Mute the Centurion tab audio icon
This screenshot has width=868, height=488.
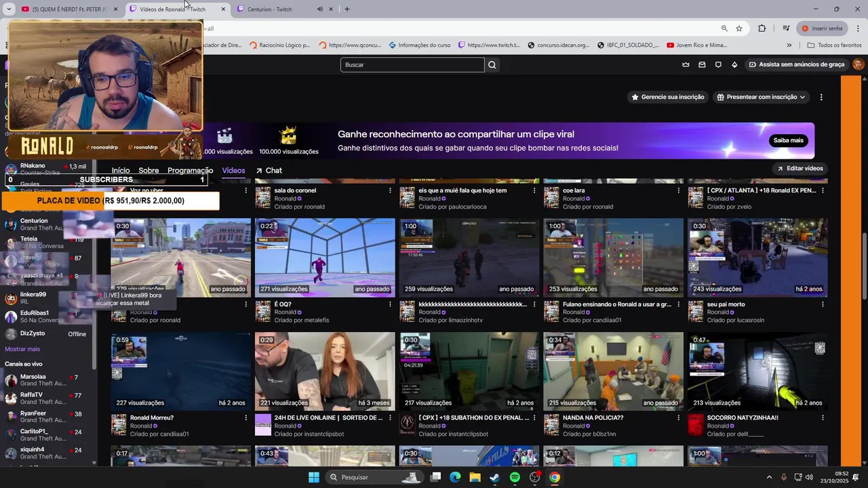(x=319, y=9)
